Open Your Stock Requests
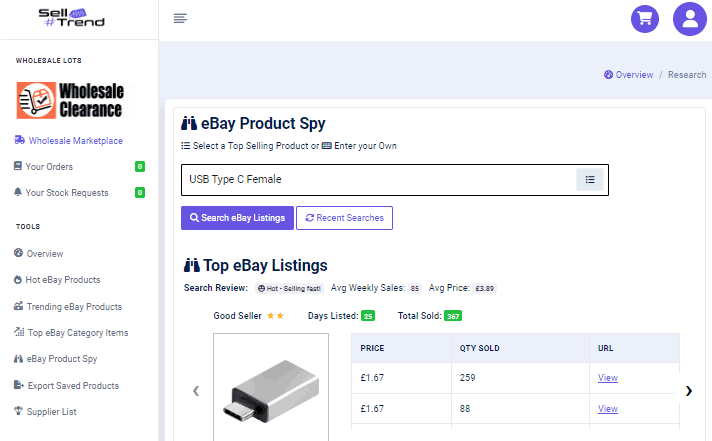The width and height of the screenshot is (712, 441). pos(65,193)
